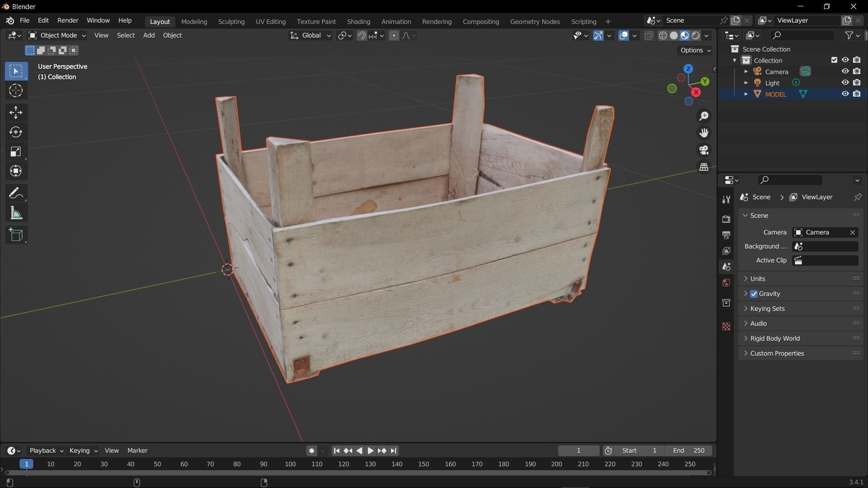The image size is (868, 488).
Task: Open the View Layer properties tab
Action: (726, 251)
